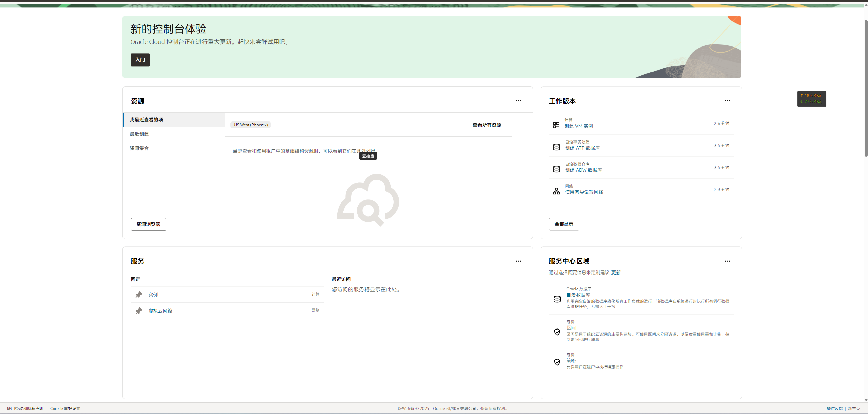Click the database icon beside 自治数据库
Screen dimensions: 868x414
[x=557, y=299]
